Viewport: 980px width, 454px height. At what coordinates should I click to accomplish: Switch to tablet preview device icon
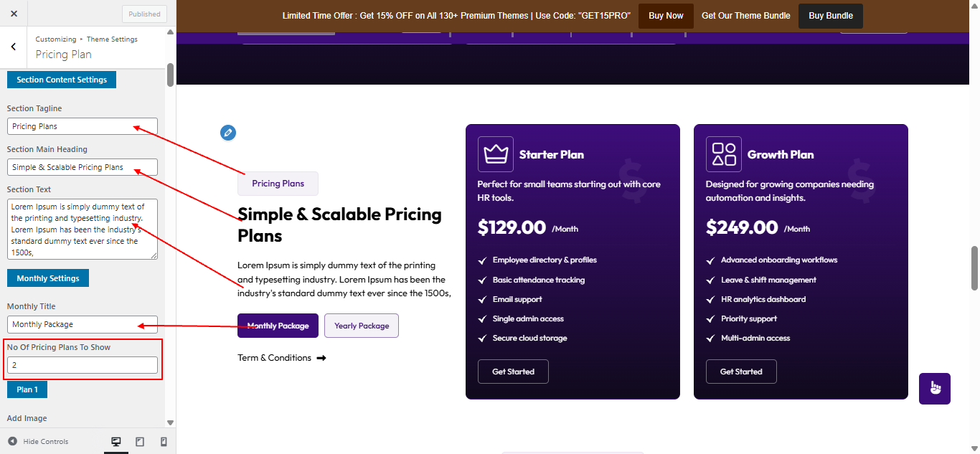coord(140,442)
